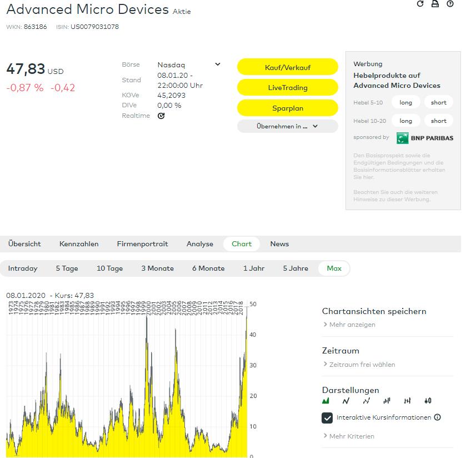Open the help icon top right
Screen dimensions: 476x458
pyautogui.click(x=450, y=4)
